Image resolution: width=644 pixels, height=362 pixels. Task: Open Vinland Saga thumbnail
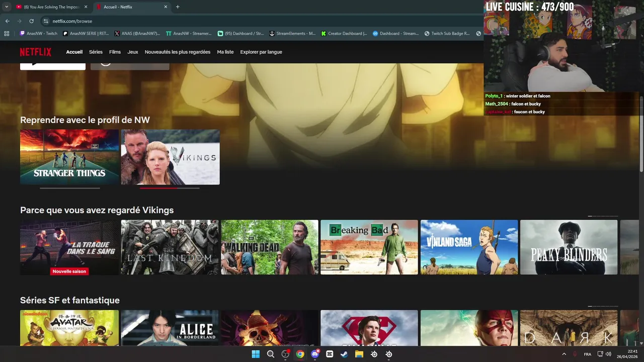coord(469,247)
